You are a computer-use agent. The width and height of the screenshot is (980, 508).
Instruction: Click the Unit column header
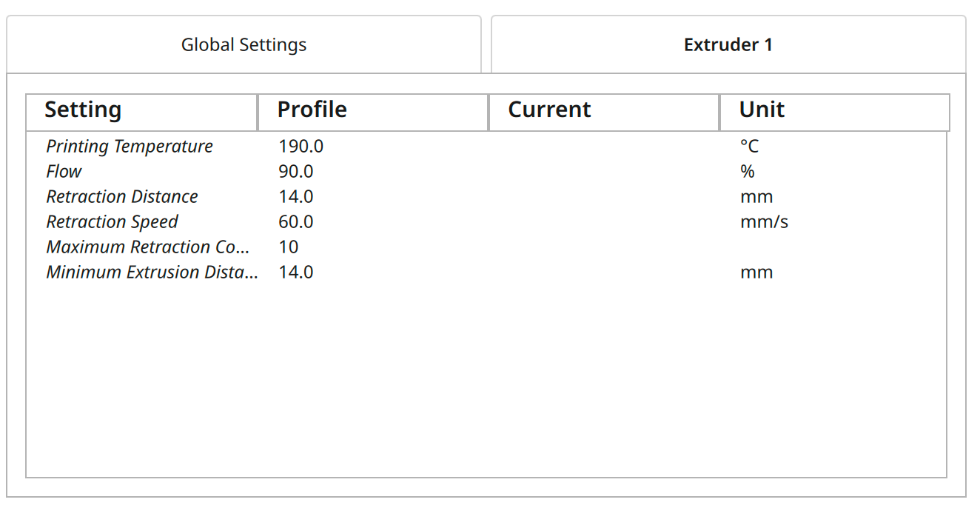tap(834, 111)
